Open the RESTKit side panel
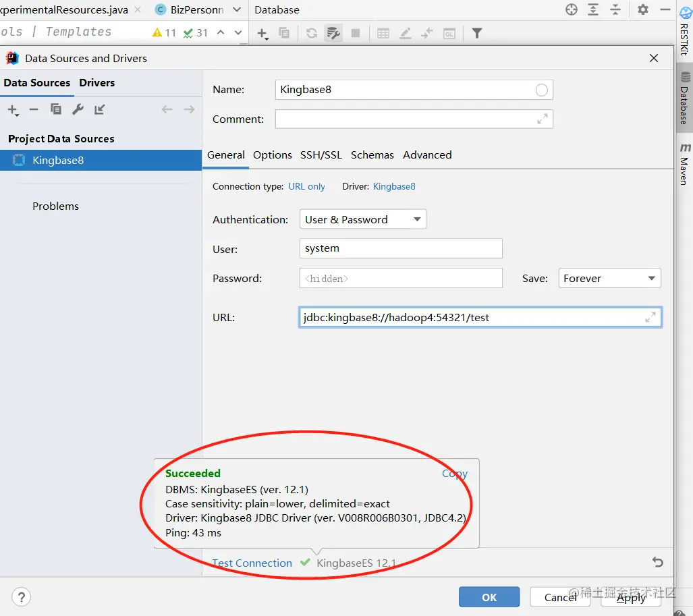Screen dimensions: 693x616 tap(685, 32)
